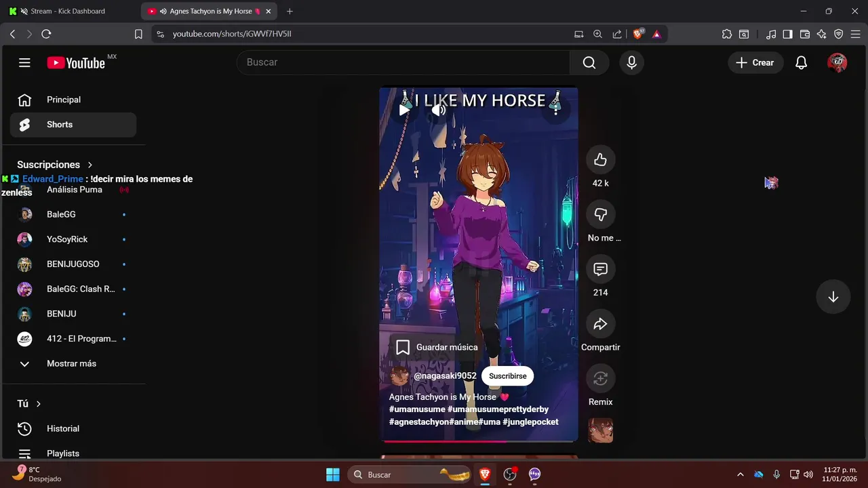Open YoSoyRick subscription channel

(x=73, y=239)
